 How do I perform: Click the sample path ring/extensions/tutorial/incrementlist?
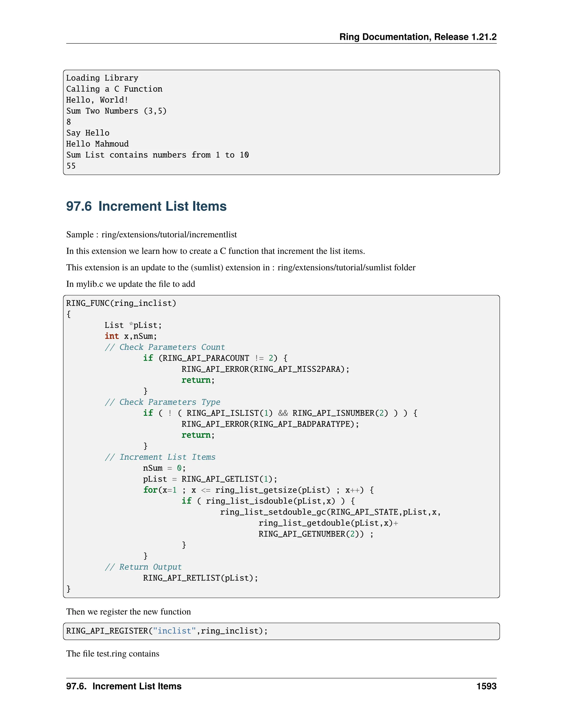(169, 235)
